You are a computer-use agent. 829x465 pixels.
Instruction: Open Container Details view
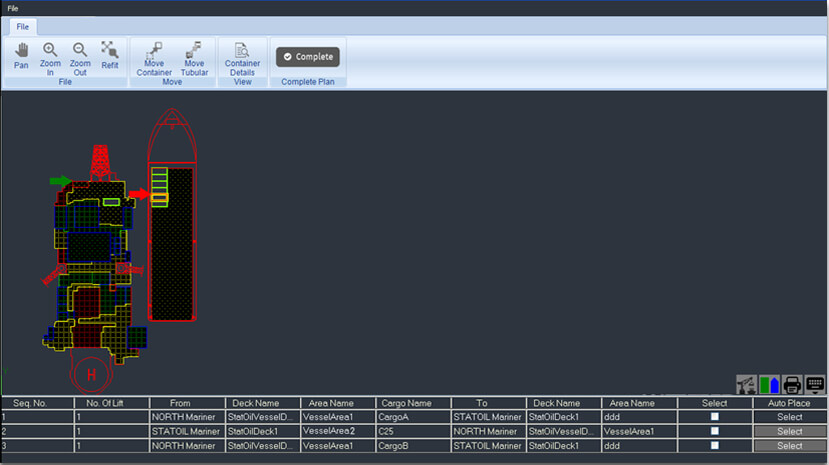242,59
